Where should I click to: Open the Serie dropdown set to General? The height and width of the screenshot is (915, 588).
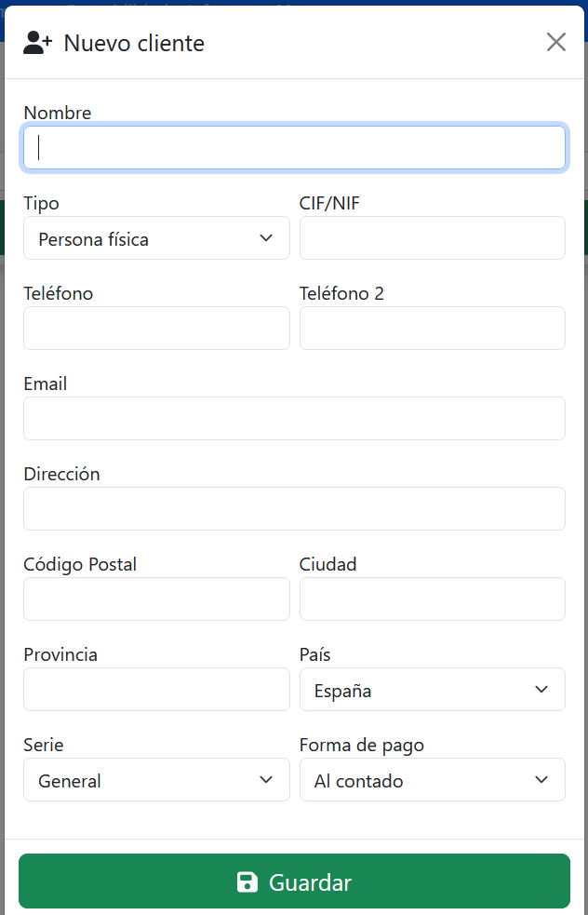(x=156, y=780)
